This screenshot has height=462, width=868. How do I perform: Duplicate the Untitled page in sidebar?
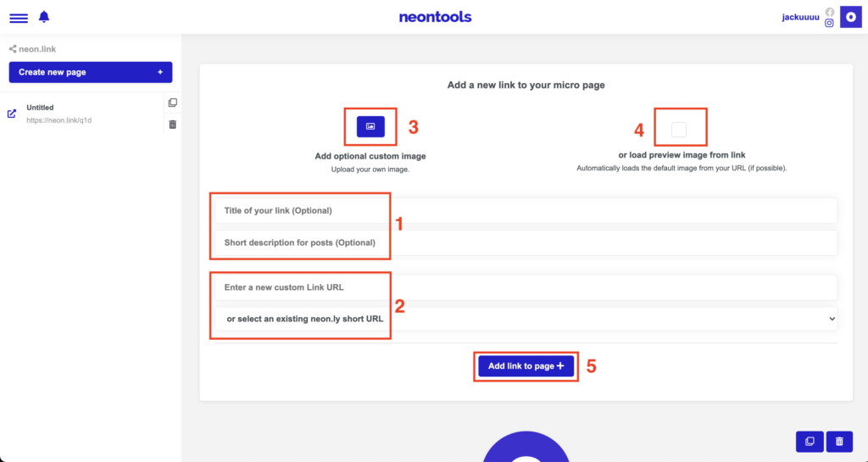click(173, 103)
